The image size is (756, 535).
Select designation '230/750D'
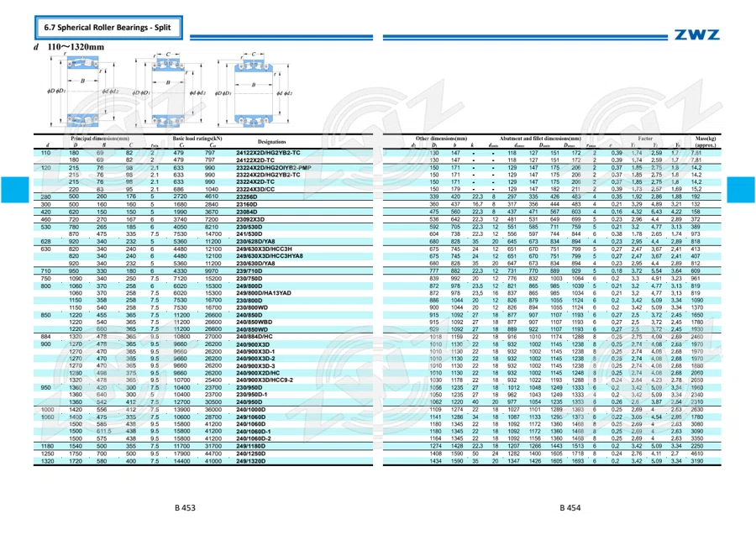click(249, 278)
